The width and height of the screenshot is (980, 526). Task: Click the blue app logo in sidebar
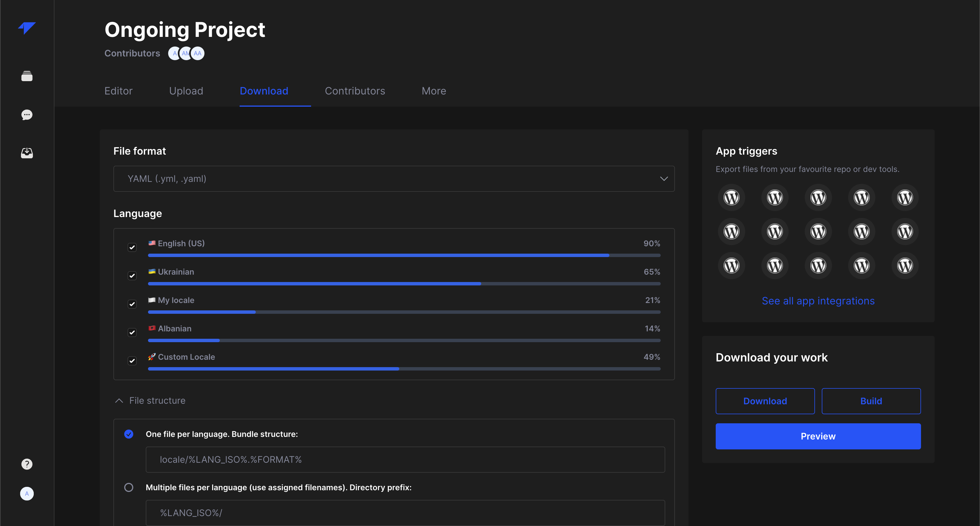coord(27,28)
